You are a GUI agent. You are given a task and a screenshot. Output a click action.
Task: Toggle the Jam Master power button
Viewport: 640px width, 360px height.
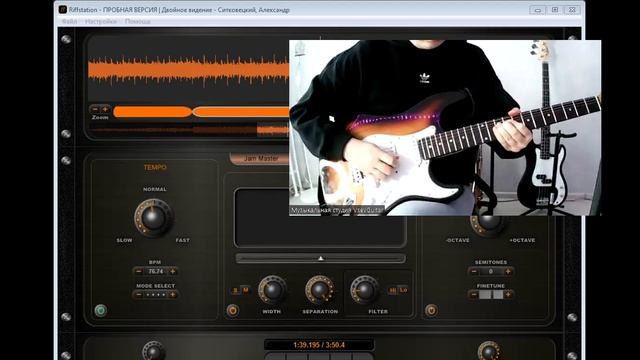pos(233,310)
